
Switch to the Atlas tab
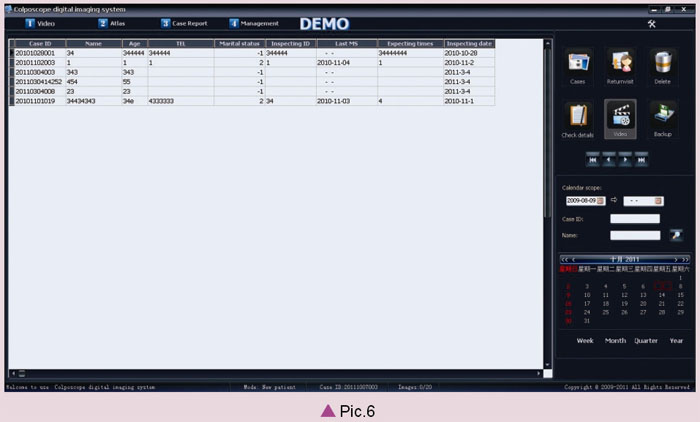[x=112, y=23]
